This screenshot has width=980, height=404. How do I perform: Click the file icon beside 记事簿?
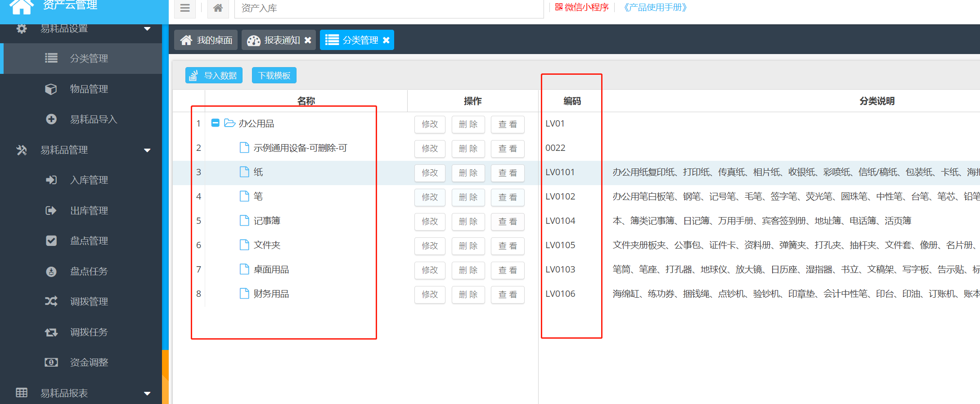tap(244, 220)
